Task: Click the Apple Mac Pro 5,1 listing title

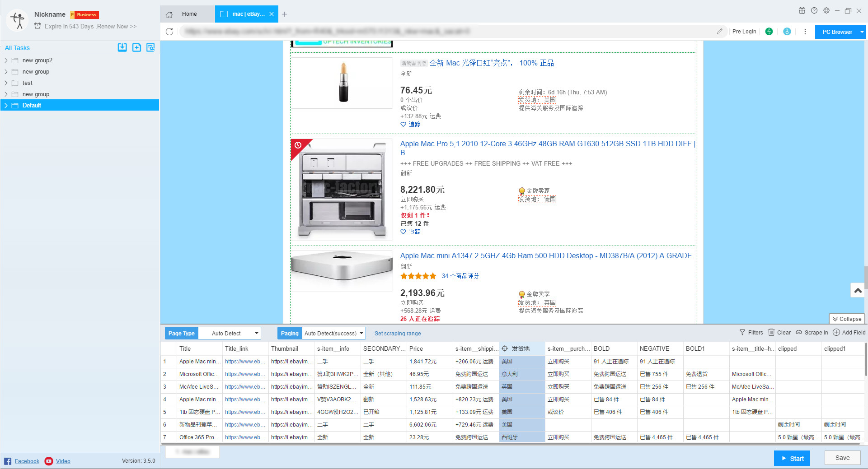Action: 548,148
